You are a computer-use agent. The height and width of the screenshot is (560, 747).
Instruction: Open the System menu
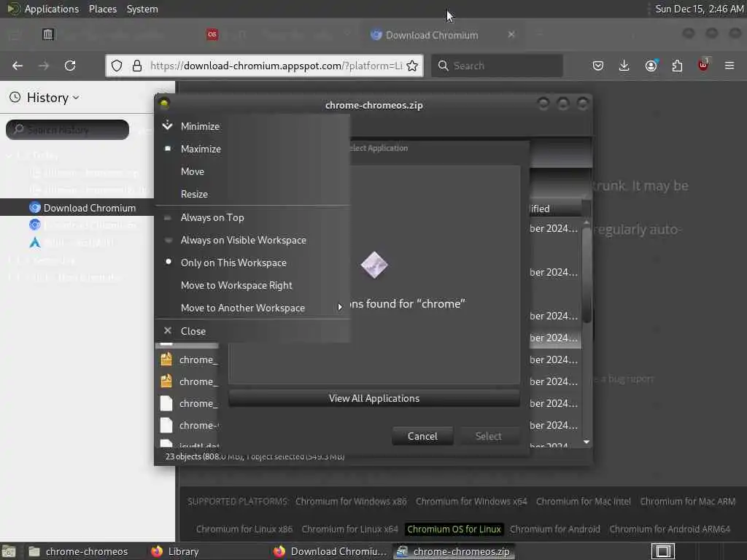click(142, 9)
